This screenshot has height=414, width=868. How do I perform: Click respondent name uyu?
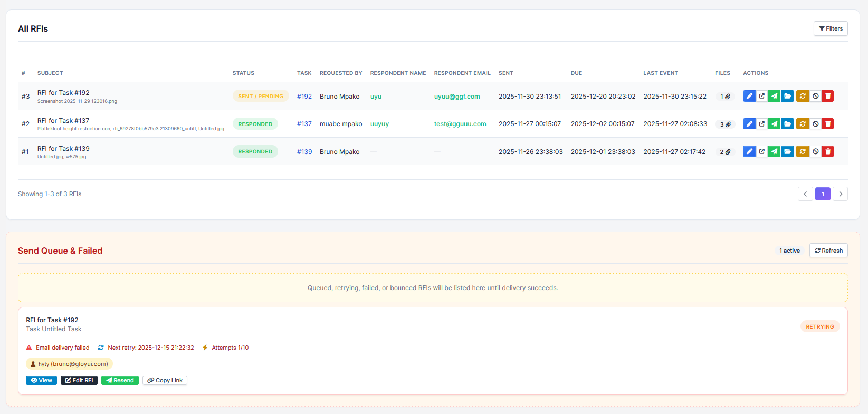(x=376, y=97)
